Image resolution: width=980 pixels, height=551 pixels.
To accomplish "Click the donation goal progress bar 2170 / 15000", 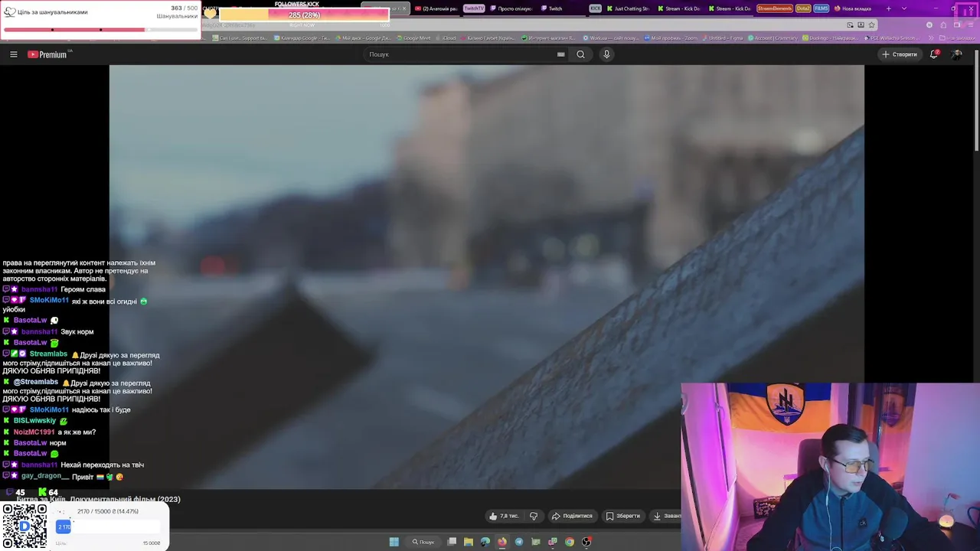I will 108,527.
